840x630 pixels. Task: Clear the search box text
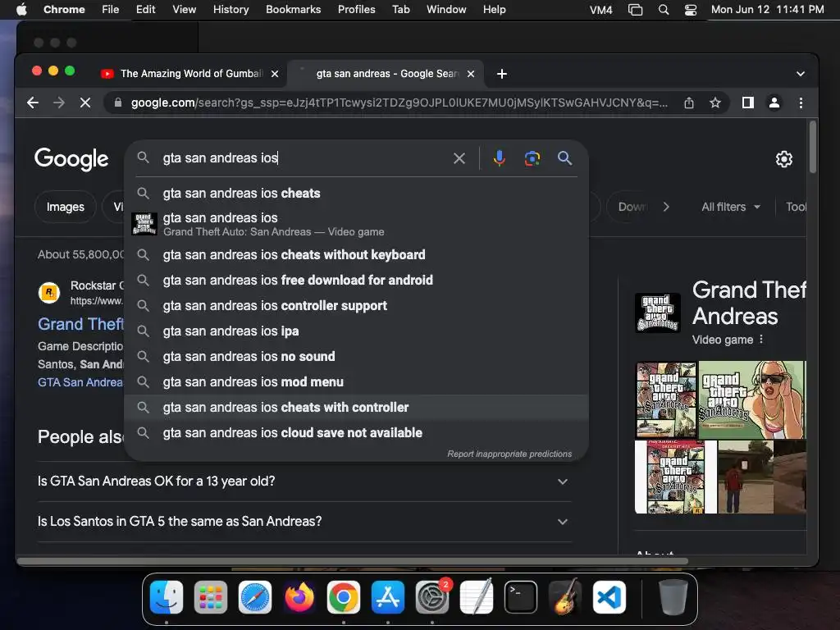[x=459, y=158]
